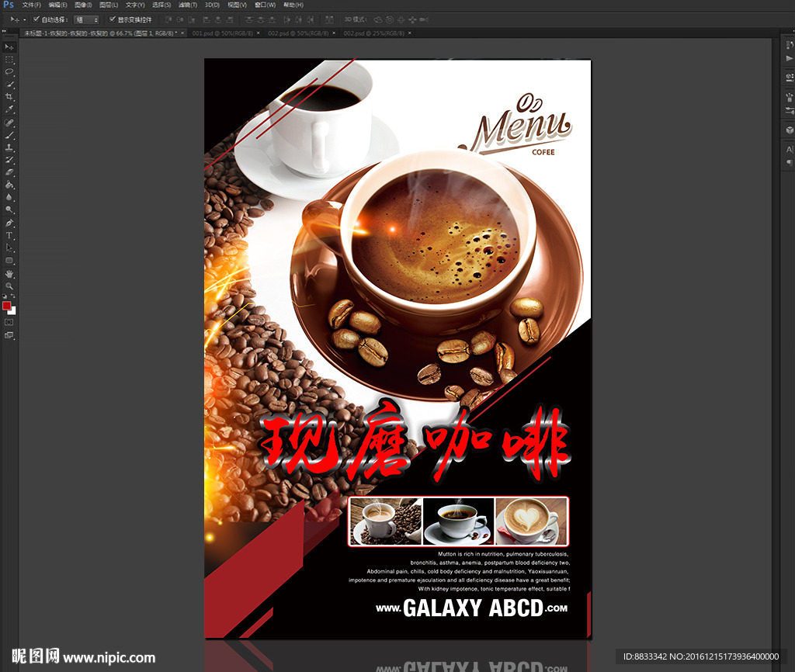Select the Lasso tool

click(x=9, y=71)
